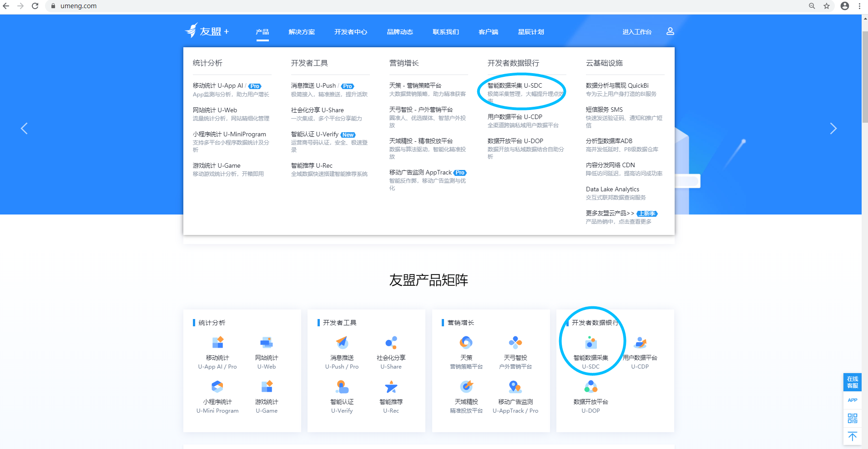Click 数据开放平台 U-DOP icon in matrix
868x449 pixels.
590,386
